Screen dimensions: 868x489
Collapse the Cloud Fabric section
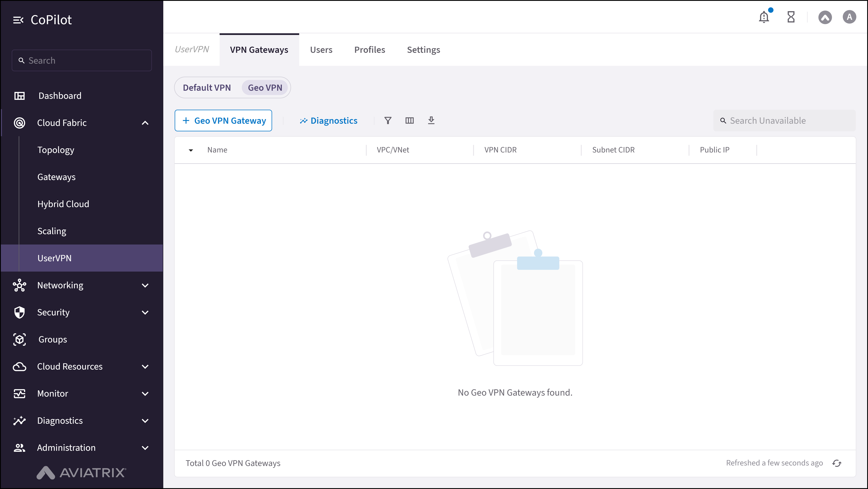pyautogui.click(x=145, y=123)
